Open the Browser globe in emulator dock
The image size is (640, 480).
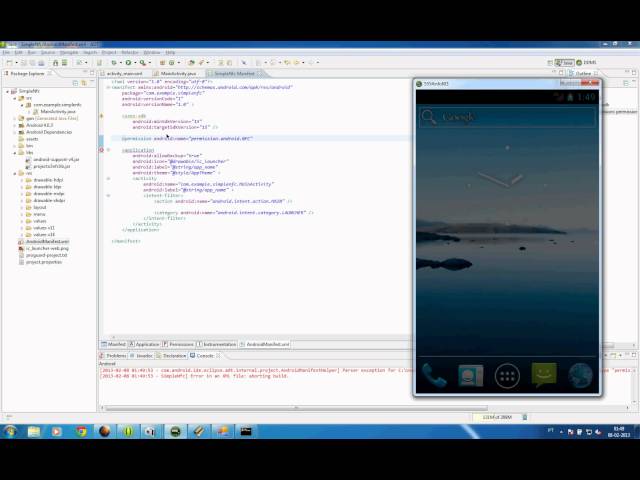tap(580, 375)
